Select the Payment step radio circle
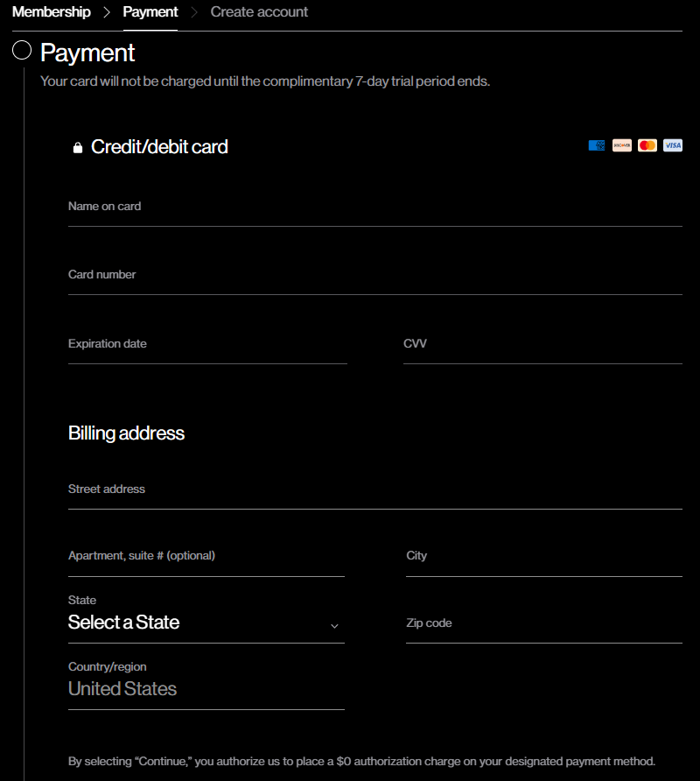The width and height of the screenshot is (700, 781). point(22,50)
